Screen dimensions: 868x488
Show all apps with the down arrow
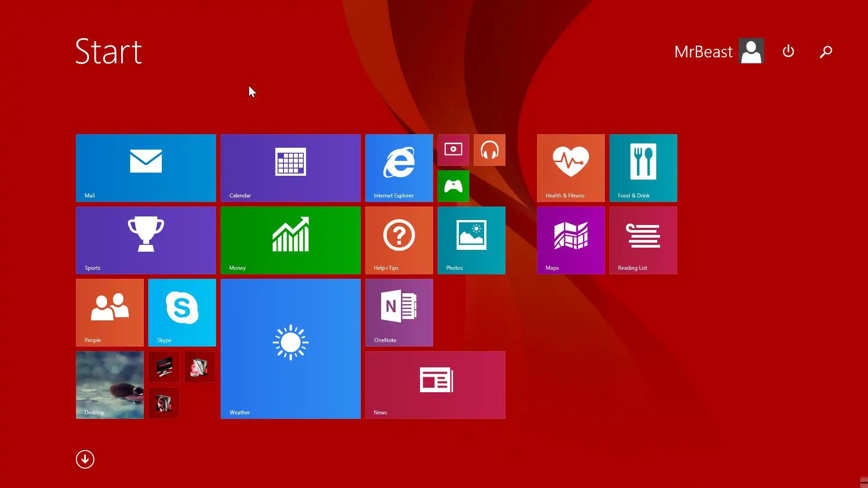pos(85,459)
